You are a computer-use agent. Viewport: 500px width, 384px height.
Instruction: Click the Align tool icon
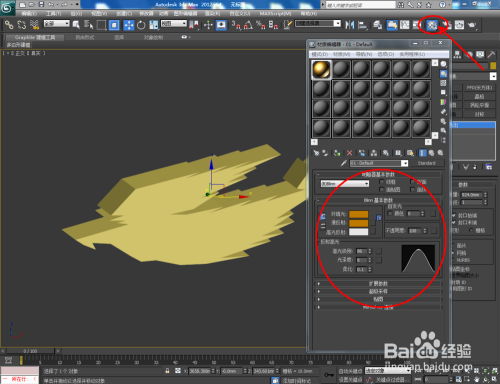[362, 25]
